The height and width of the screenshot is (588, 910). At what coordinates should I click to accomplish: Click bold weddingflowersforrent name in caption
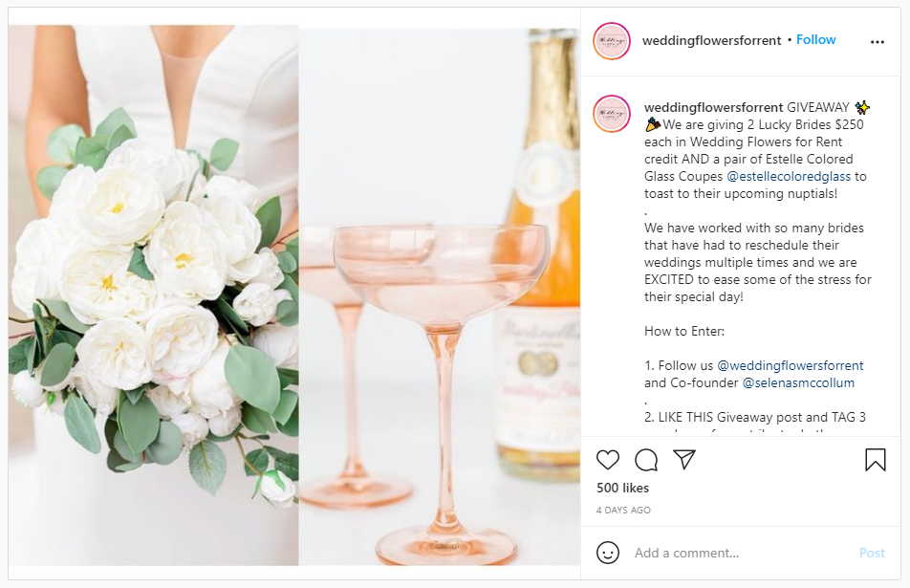click(713, 107)
